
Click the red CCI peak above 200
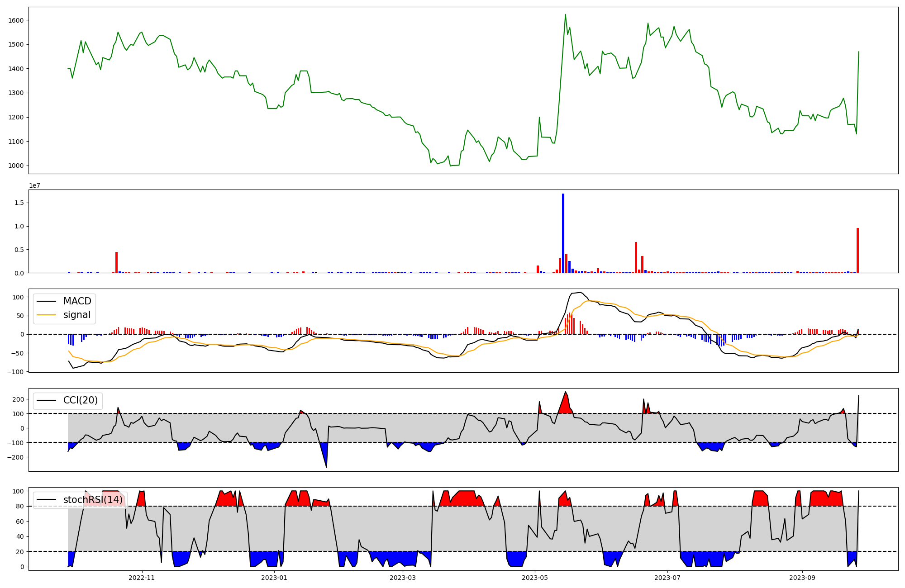click(565, 398)
